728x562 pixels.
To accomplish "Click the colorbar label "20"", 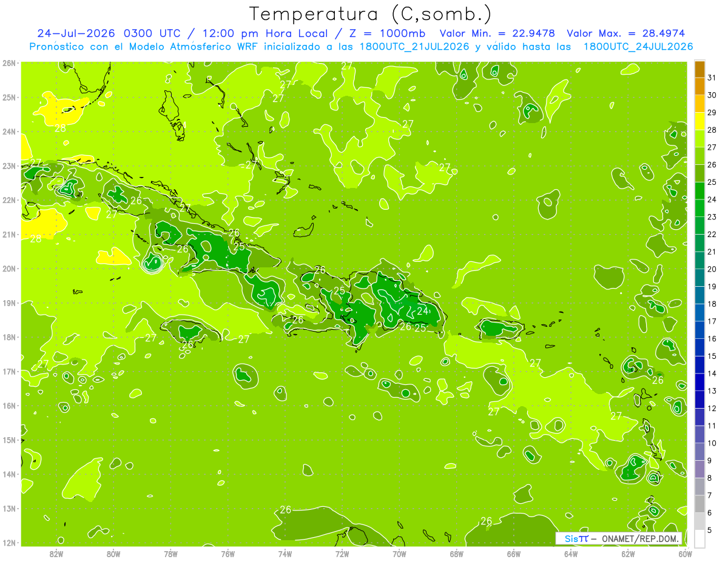I will (712, 269).
